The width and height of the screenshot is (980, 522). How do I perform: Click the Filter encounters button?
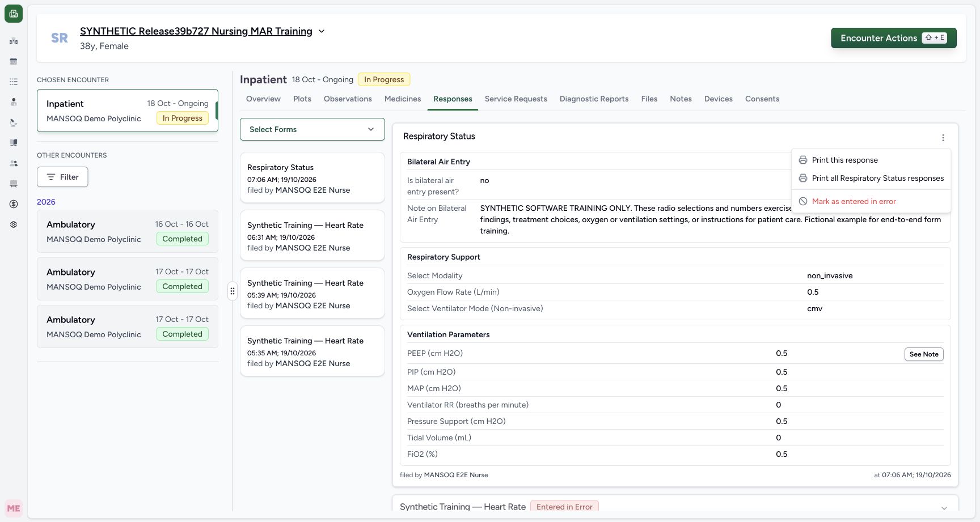tap(62, 177)
